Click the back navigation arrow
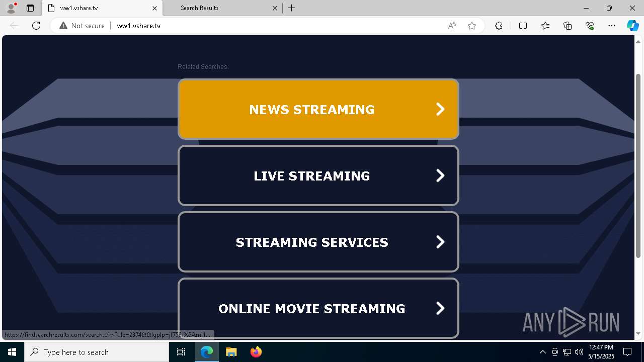Viewport: 644px width, 362px height. pyautogui.click(x=14, y=26)
